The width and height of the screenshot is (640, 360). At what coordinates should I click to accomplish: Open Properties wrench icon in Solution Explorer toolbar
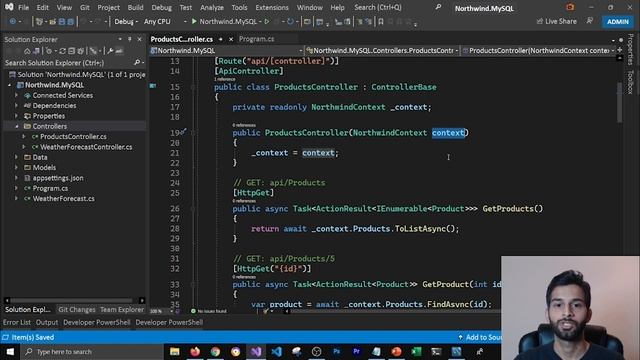[110, 51]
